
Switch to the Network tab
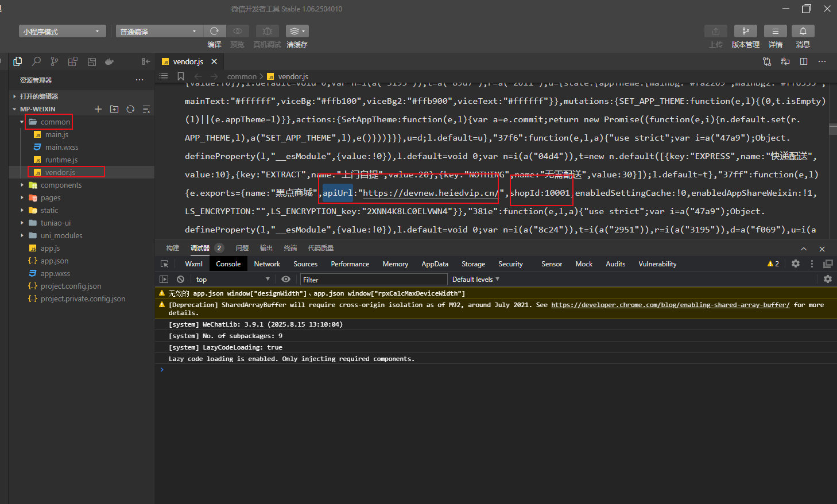tap(267, 264)
